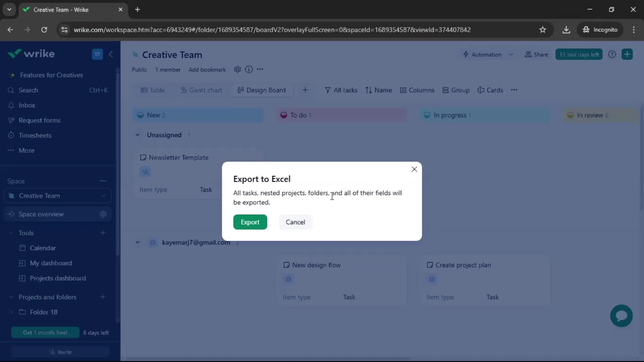Open Creative Team more options menu
644x362 pixels.
(x=260, y=69)
